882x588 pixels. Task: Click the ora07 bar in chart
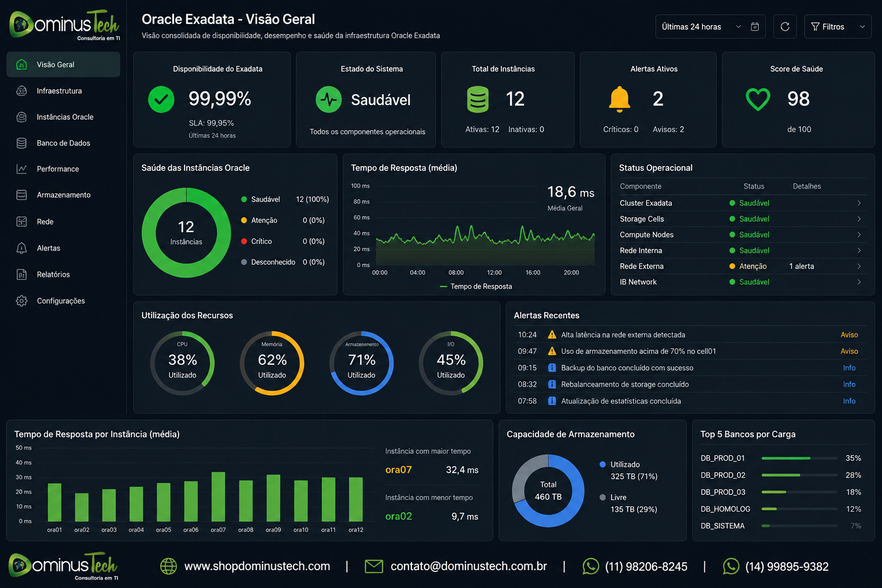point(218,497)
